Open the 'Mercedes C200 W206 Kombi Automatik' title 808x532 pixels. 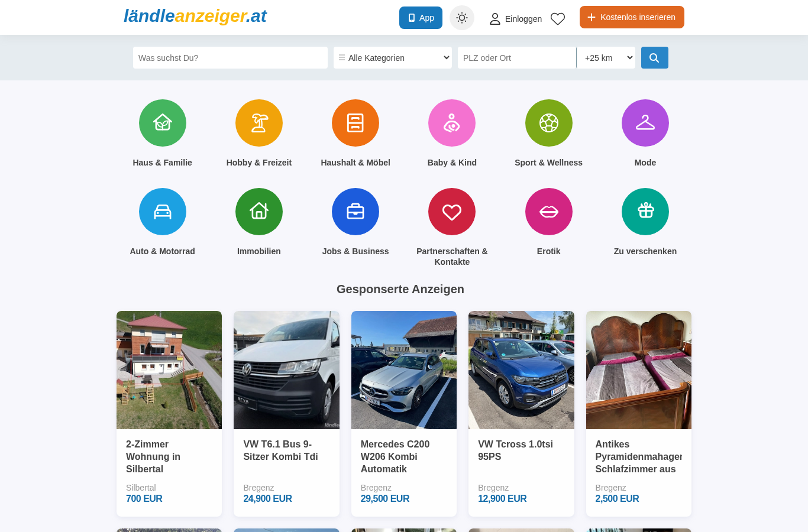click(395, 456)
